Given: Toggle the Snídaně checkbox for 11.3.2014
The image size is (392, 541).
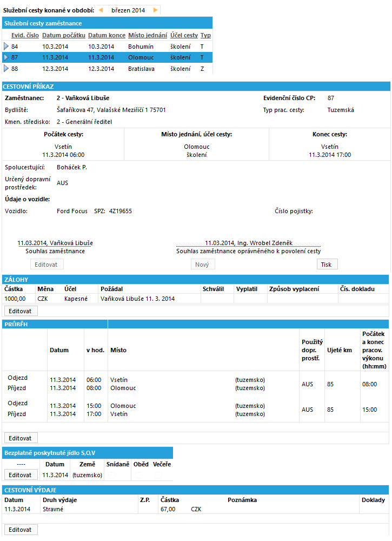Looking at the screenshot, I should 111,475.
